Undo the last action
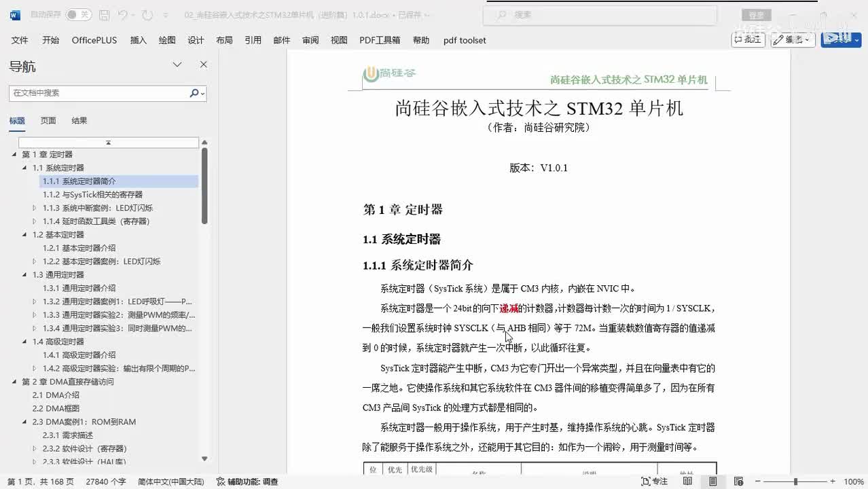Screen dimensions: 868x489 pos(122,14)
